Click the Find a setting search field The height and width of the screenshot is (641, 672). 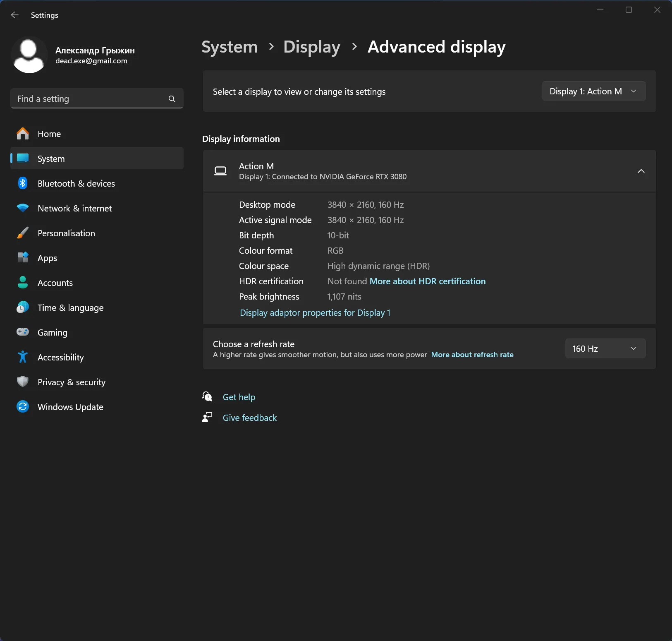(x=89, y=99)
